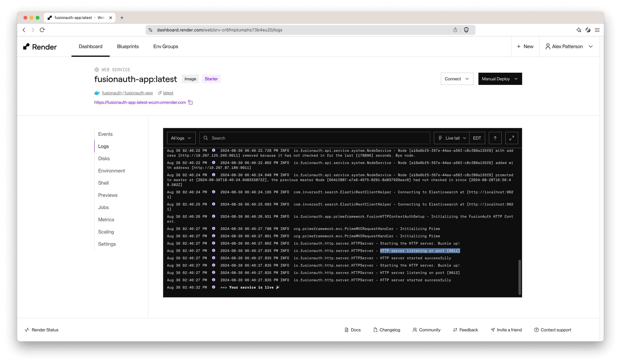This screenshot has width=621, height=364.
Task: Open the fusionauth/fusionauth-app image link
Action: coord(127,93)
